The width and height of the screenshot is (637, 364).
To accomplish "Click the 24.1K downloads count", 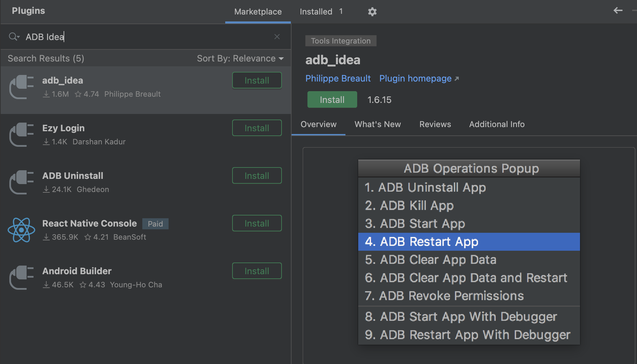I will coord(57,189).
